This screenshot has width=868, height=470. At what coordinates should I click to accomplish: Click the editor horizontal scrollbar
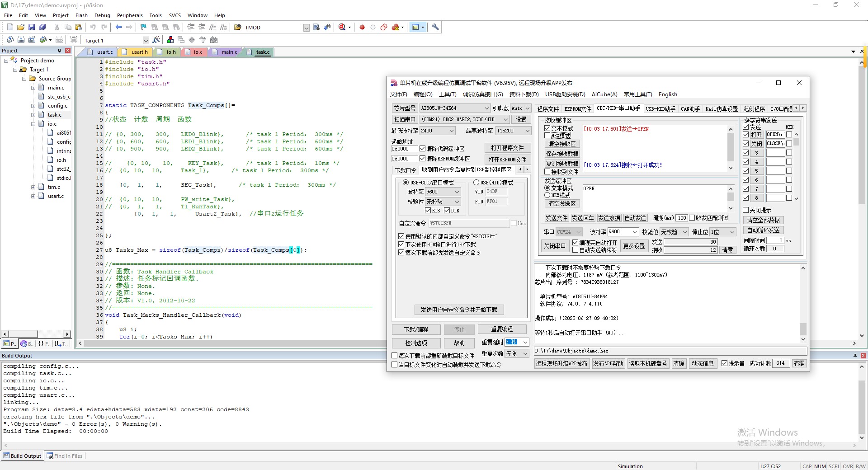tap(467, 343)
